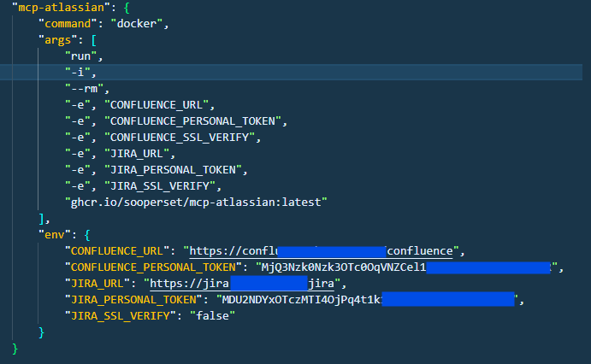Click the "JIRA_SSL_VERIFY" key in env
Image resolution: width=591 pixels, height=364 pixels.
point(121,316)
